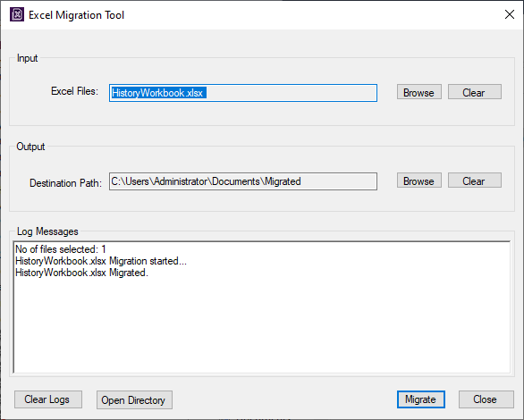Viewport: 524px width, 420px height.
Task: Click the 'Log Messages' group heading
Action: point(47,231)
